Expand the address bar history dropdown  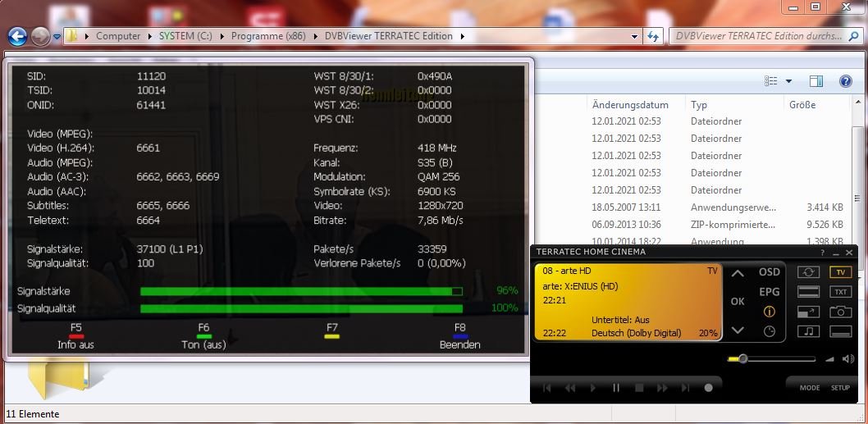[x=634, y=36]
